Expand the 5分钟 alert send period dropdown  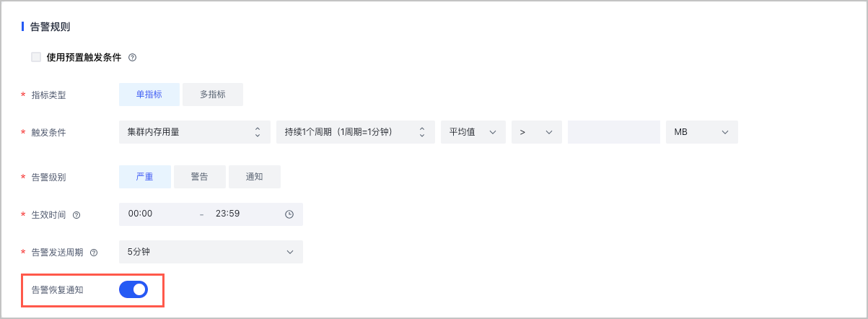coord(211,252)
